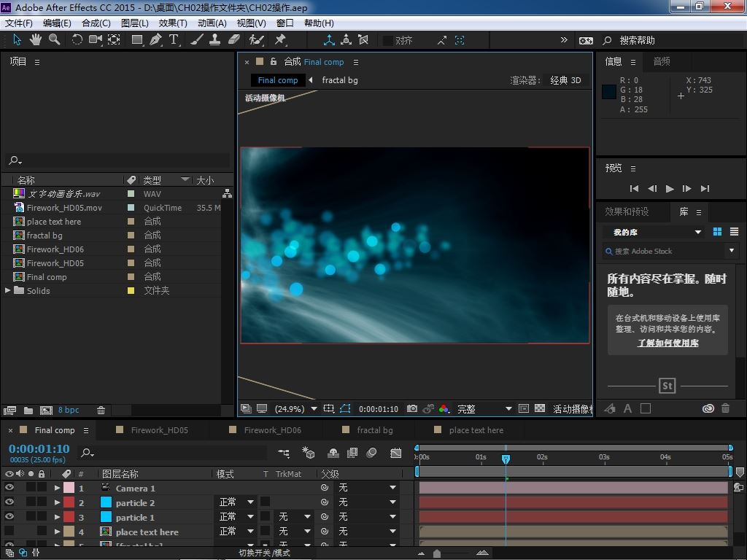Switch to the fractal bg timeline tab
Screen dimensions: 747x560
(374, 430)
